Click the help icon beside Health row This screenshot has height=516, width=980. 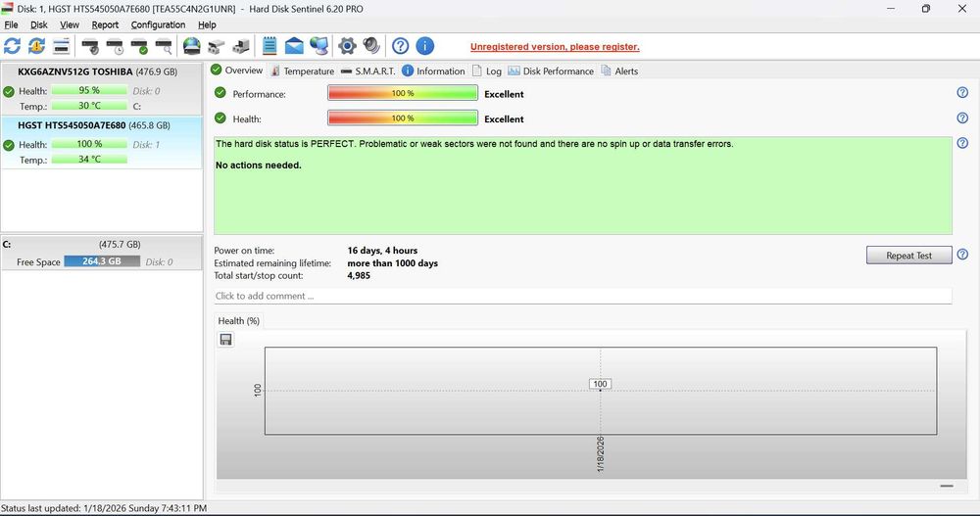962,117
